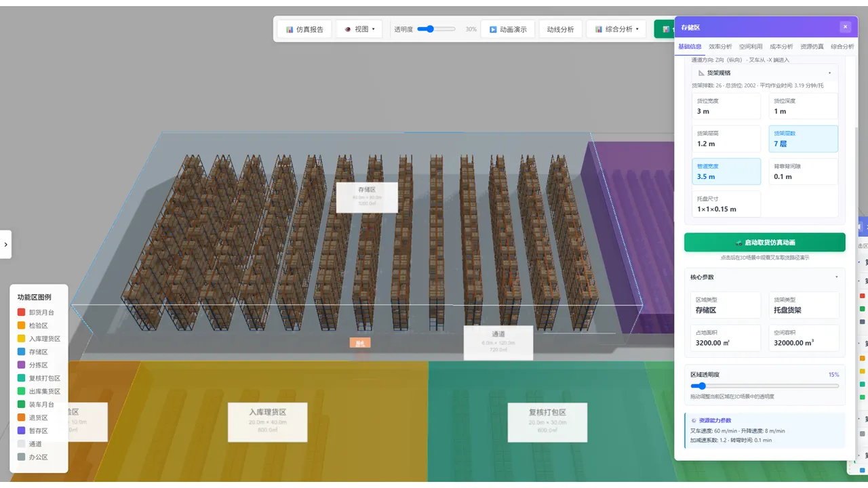Close the 存储区 panel
The width and height of the screenshot is (868, 488).
pyautogui.click(x=845, y=27)
